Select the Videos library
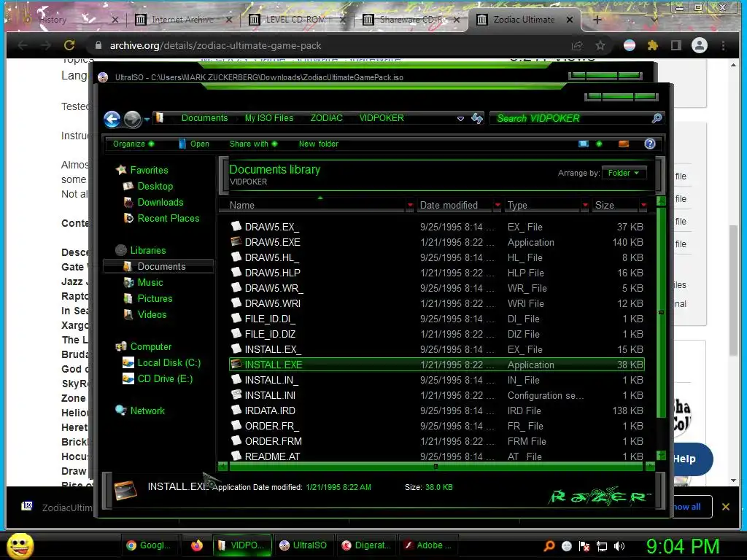This screenshot has width=747, height=560. [x=145, y=315]
